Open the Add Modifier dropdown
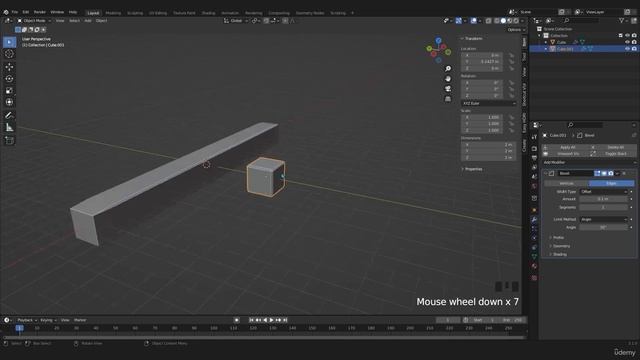The height and width of the screenshot is (360, 640). pos(589,162)
